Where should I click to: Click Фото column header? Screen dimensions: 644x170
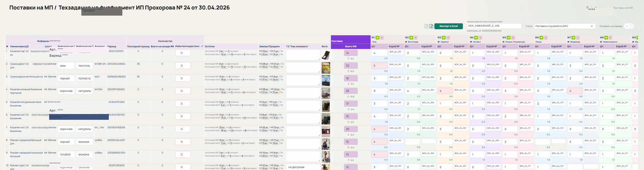point(324,46)
